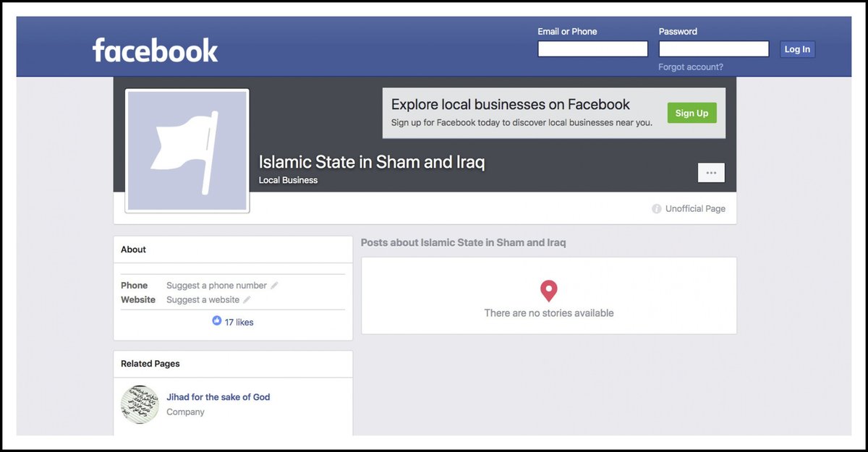Click the pencil icon beside website
This screenshot has height=452, width=868.
coord(247,300)
